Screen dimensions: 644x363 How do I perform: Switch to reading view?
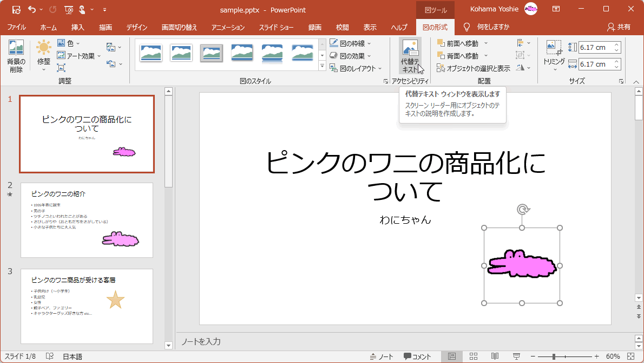(495, 356)
